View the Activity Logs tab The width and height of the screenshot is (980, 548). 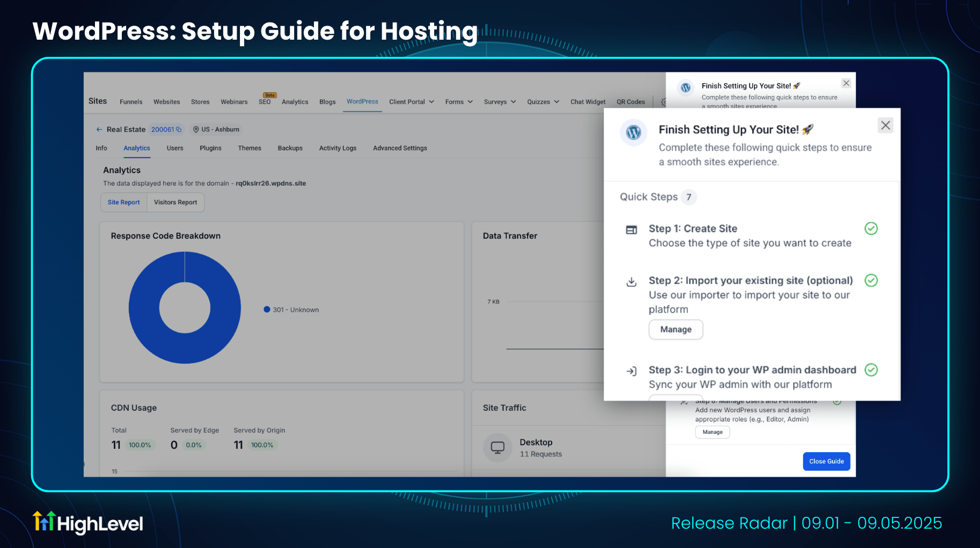pos(338,148)
